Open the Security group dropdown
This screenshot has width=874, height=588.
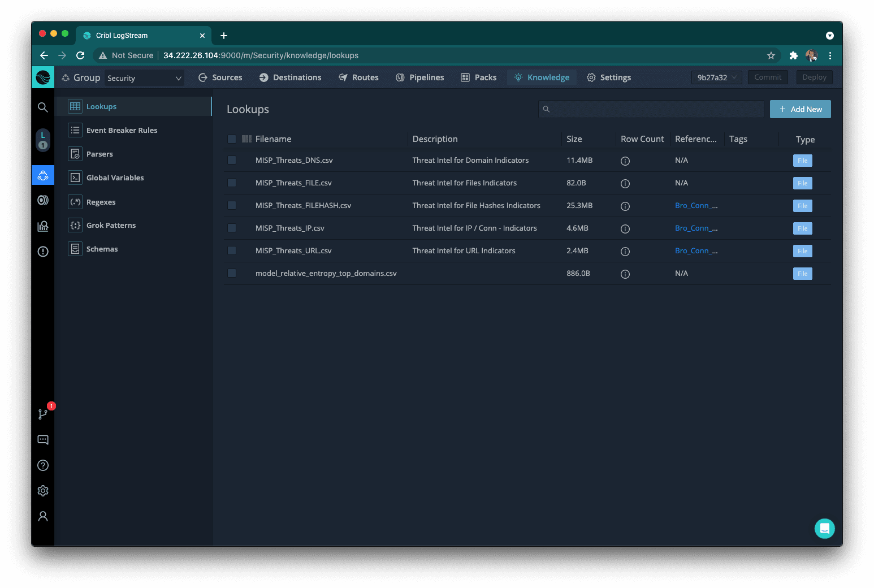[x=145, y=78]
